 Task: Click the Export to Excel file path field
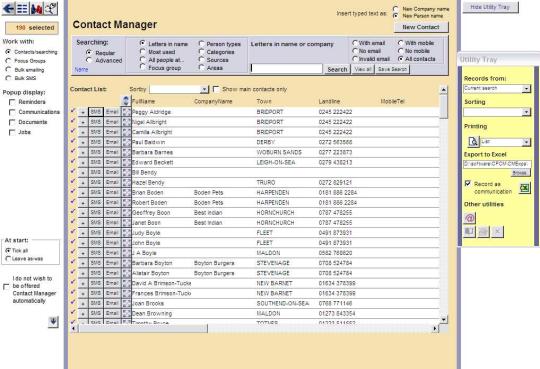point(497,164)
